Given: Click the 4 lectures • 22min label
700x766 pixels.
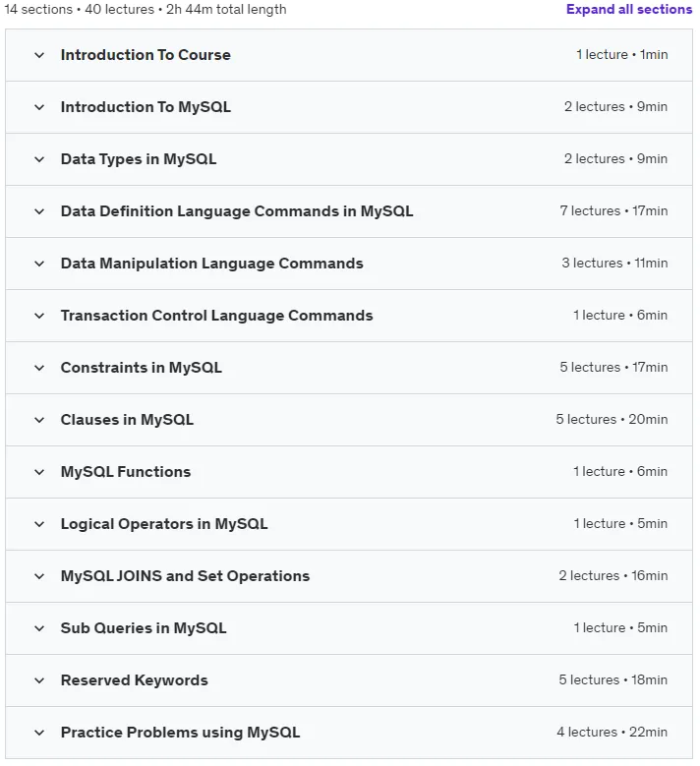Looking at the screenshot, I should pyautogui.click(x=612, y=732).
